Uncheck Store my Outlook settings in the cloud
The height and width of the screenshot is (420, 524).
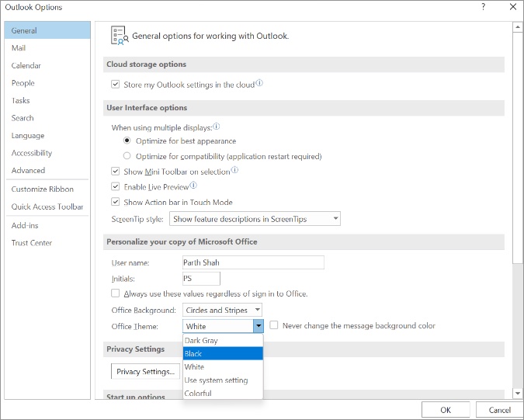point(116,84)
